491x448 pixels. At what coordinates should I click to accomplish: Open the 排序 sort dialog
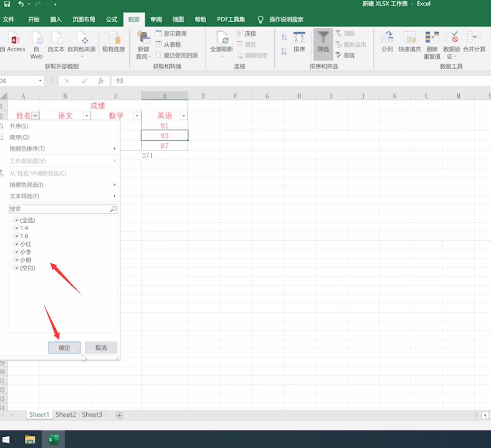(x=299, y=42)
